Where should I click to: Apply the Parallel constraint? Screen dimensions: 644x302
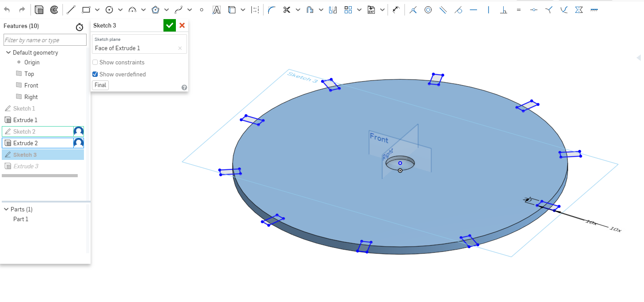coord(443,9)
